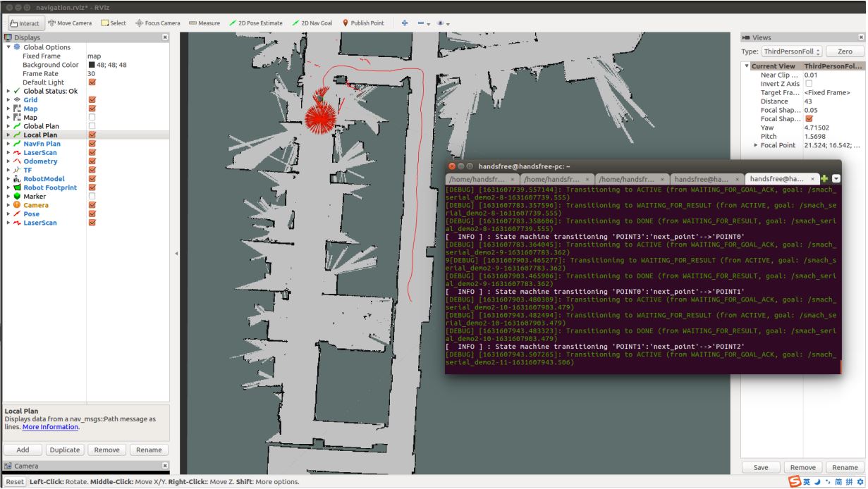Expand the Local Plan display node
Screen dimensions: 868x489
(x=8, y=135)
